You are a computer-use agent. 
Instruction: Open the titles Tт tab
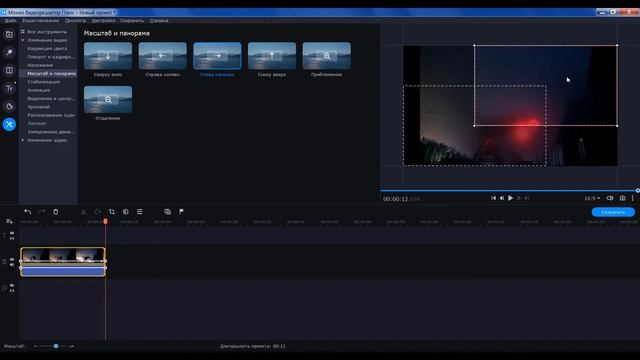pos(9,88)
